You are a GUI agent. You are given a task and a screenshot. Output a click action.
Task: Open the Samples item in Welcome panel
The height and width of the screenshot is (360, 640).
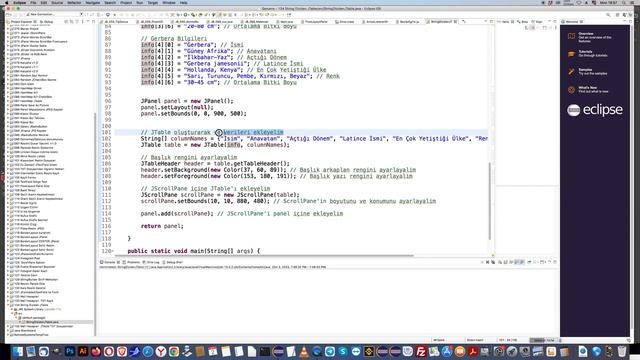click(x=588, y=71)
